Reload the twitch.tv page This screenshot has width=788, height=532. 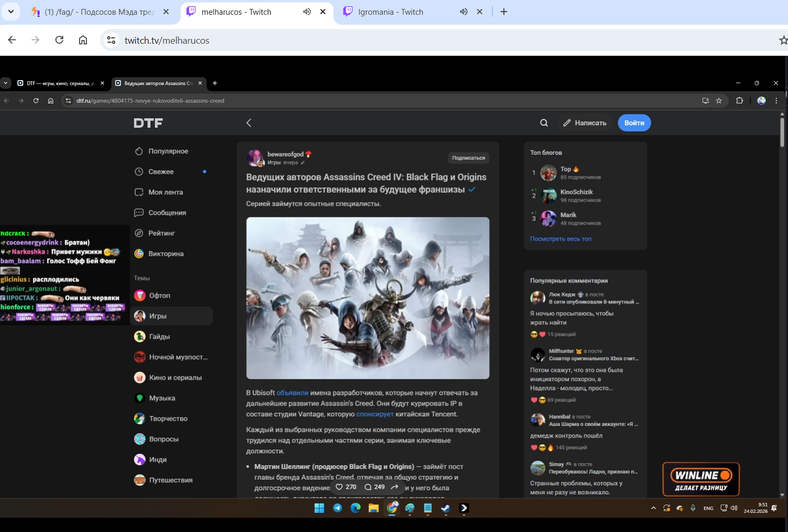tap(59, 40)
